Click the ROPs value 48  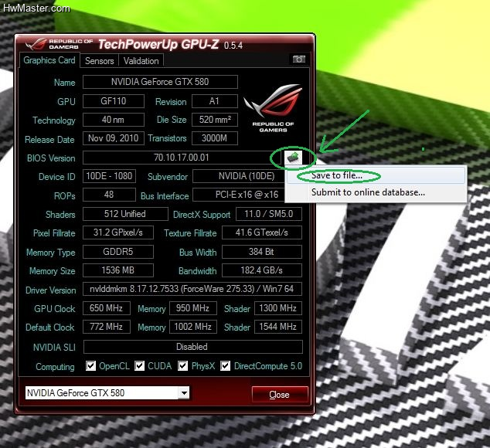point(109,195)
